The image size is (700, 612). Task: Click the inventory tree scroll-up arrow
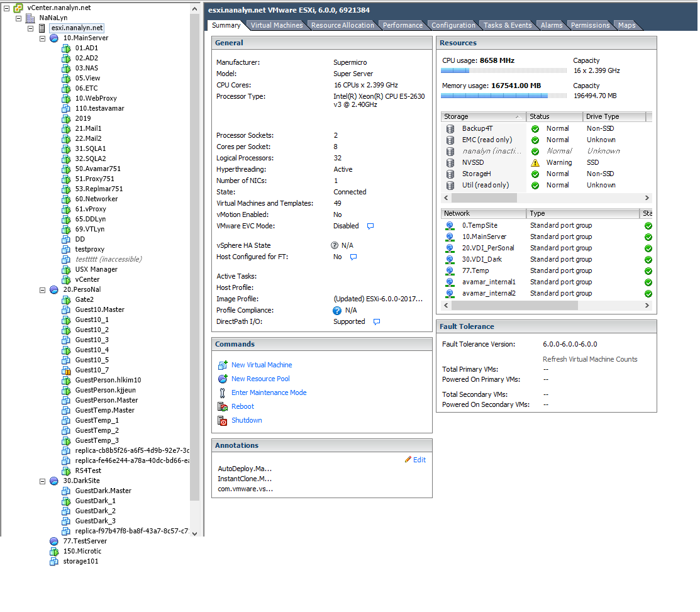pos(194,8)
